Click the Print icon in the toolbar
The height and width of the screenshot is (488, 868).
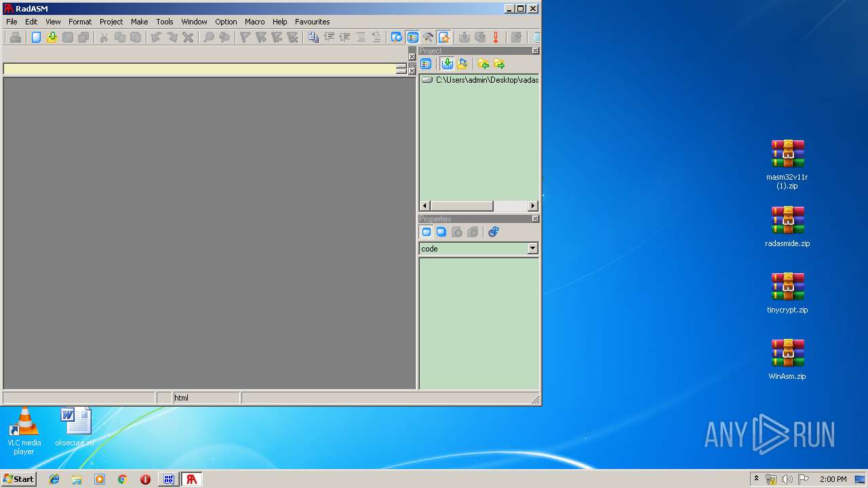(15, 37)
